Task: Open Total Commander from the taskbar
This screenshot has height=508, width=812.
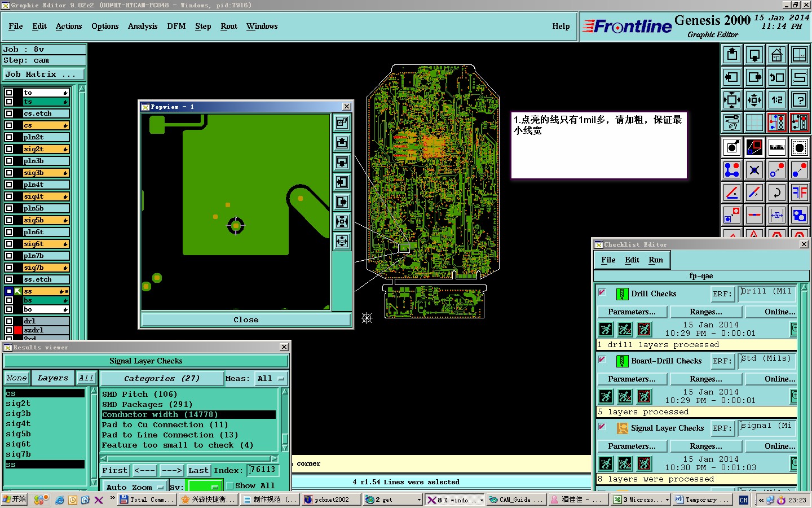Action: 147,500
